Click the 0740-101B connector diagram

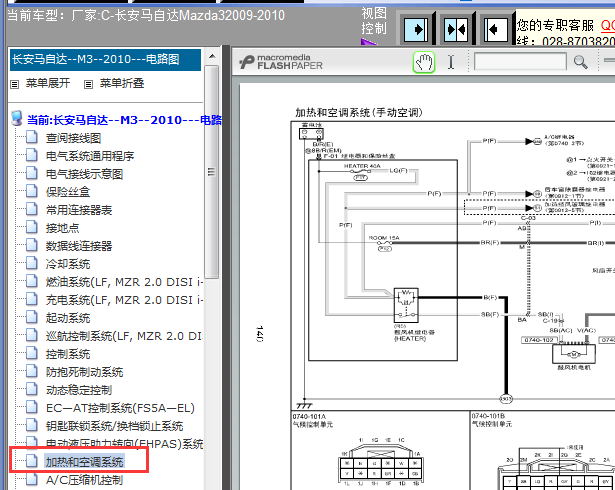(x=557, y=469)
